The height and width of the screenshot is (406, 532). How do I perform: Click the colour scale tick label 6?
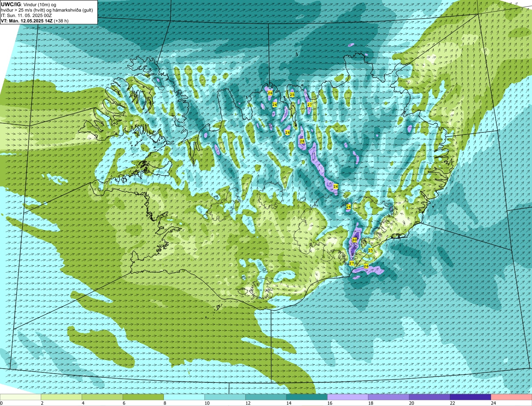(x=124, y=403)
